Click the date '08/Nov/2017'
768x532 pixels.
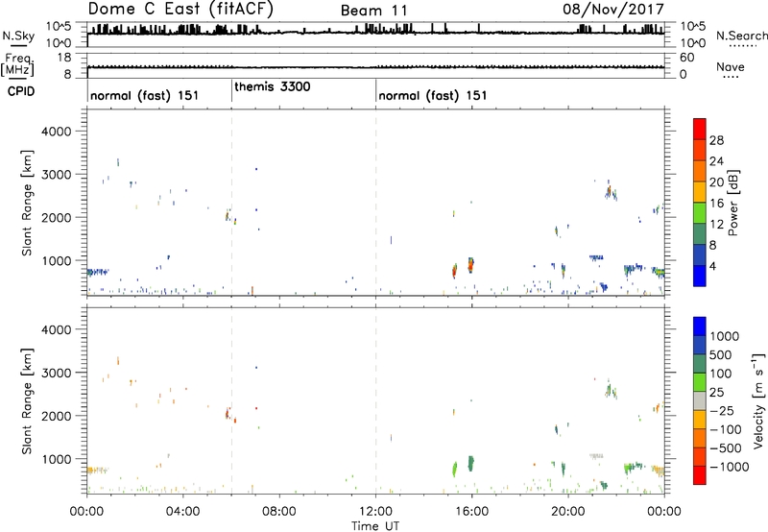(x=613, y=9)
